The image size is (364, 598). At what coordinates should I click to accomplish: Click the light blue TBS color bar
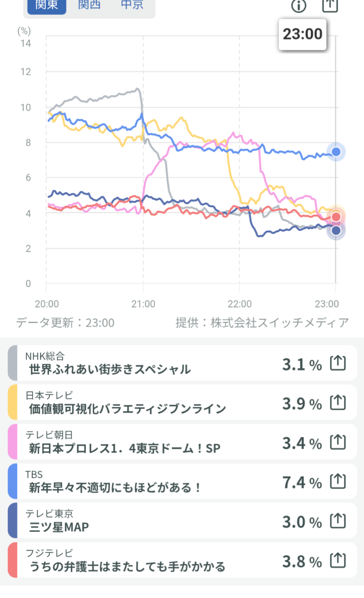tap(12, 482)
